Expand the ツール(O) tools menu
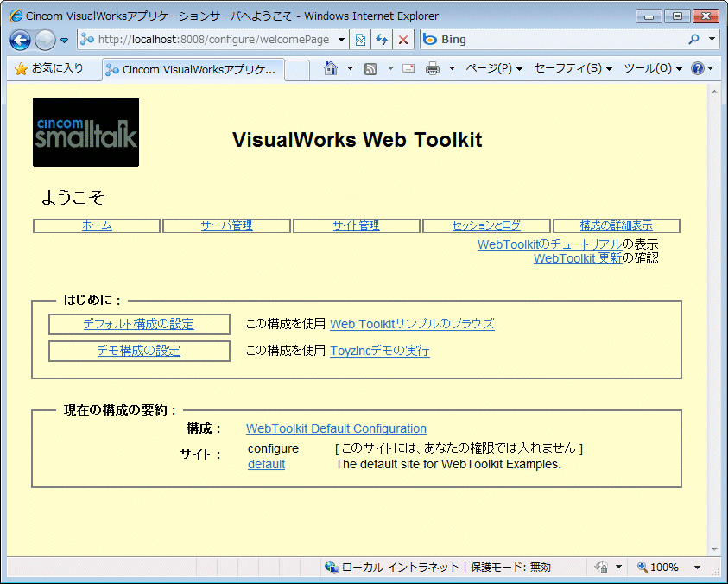This screenshot has width=728, height=584. (x=652, y=68)
